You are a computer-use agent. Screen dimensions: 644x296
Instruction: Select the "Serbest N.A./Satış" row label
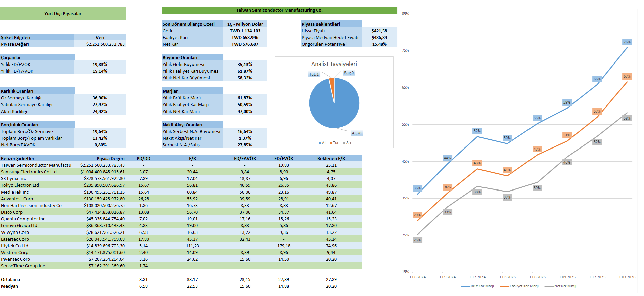pyautogui.click(x=181, y=145)
